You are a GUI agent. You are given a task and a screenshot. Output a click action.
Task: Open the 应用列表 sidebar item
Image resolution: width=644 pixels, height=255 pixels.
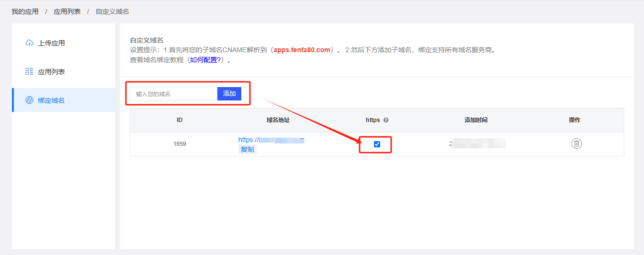(x=64, y=72)
